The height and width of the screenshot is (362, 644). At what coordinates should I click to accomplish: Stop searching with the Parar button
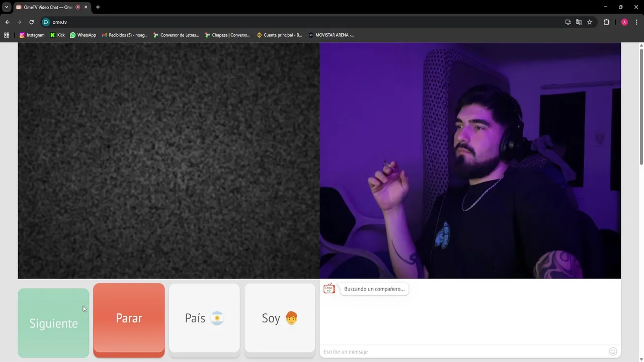[129, 320]
